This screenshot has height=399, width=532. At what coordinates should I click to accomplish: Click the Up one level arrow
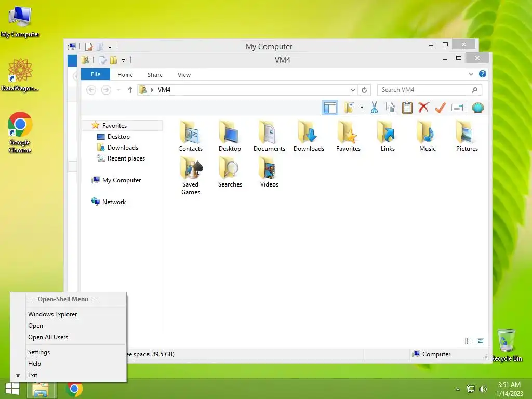[130, 90]
